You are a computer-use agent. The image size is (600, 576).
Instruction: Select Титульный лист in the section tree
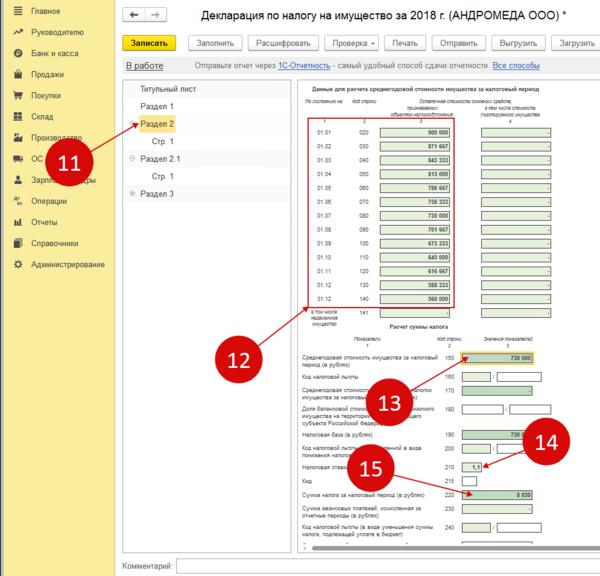pos(167,89)
